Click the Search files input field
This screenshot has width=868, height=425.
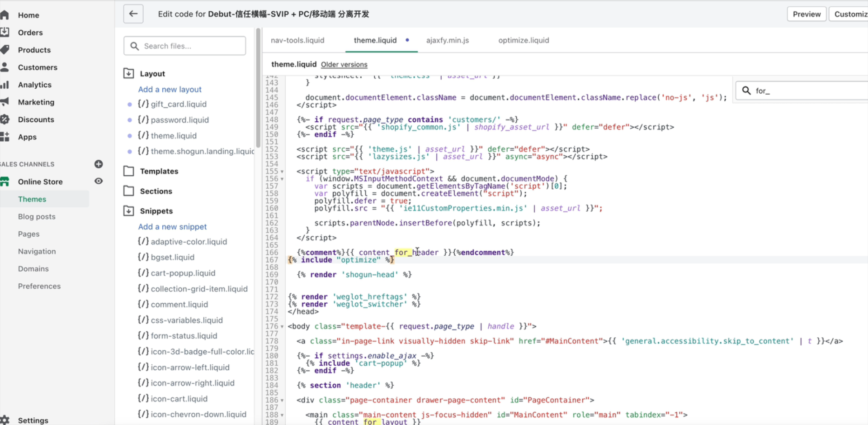(x=184, y=46)
